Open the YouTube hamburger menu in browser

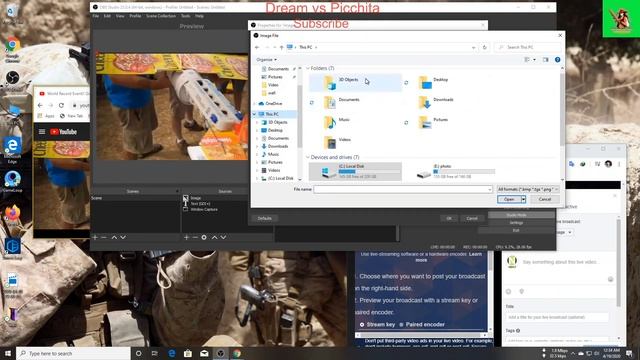pos(42,131)
